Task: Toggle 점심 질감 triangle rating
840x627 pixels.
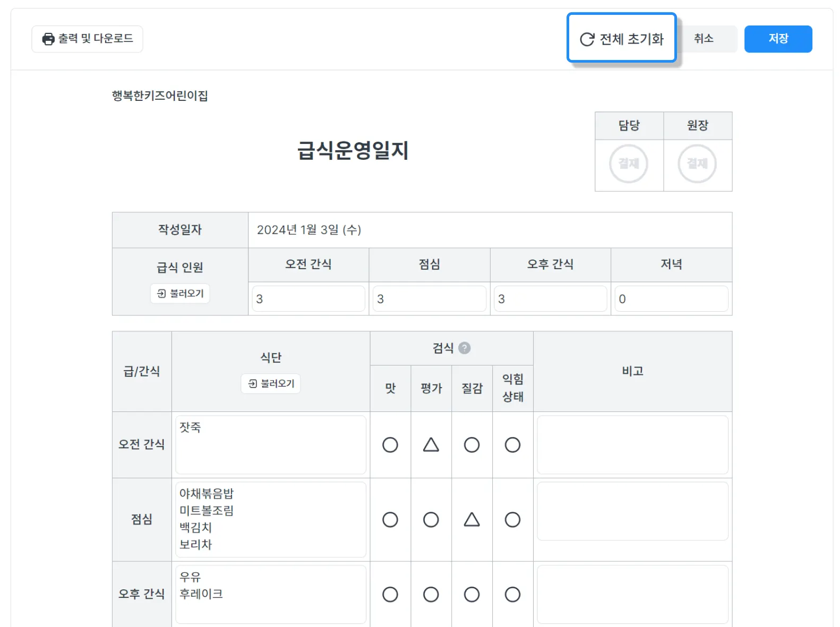Action: (472, 520)
